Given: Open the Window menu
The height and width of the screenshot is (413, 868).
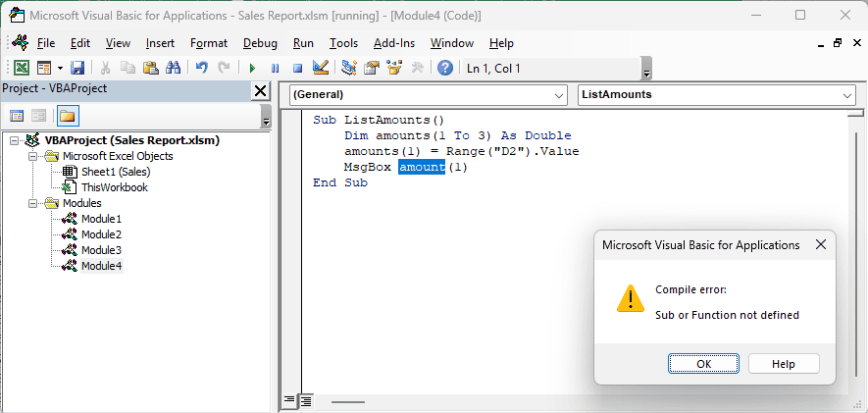Looking at the screenshot, I should (x=452, y=43).
